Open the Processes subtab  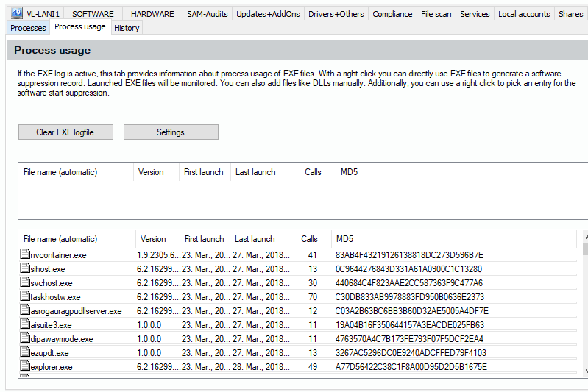point(28,28)
